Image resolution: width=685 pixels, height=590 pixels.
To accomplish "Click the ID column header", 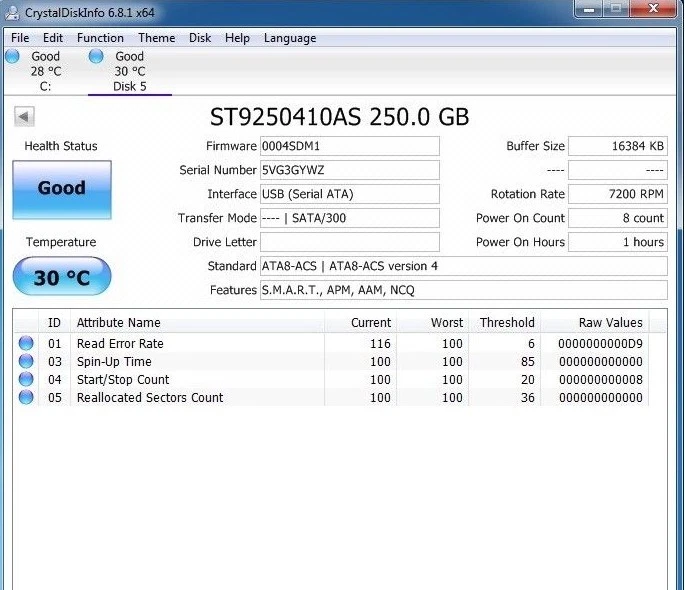I will pyautogui.click(x=54, y=323).
